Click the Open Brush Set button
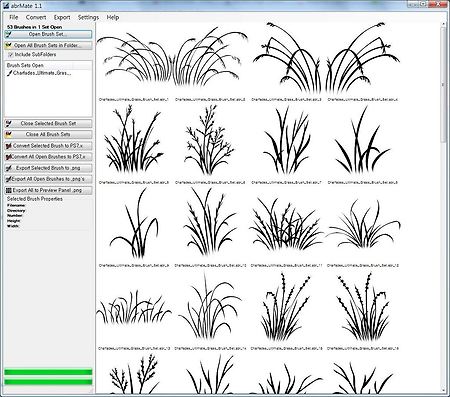The height and width of the screenshot is (397, 450). pyautogui.click(x=48, y=34)
